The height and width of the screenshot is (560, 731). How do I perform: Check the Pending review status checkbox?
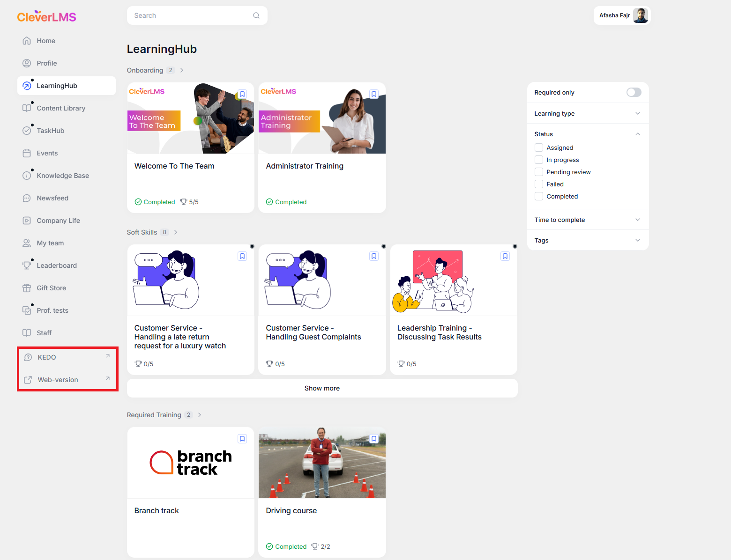(539, 172)
